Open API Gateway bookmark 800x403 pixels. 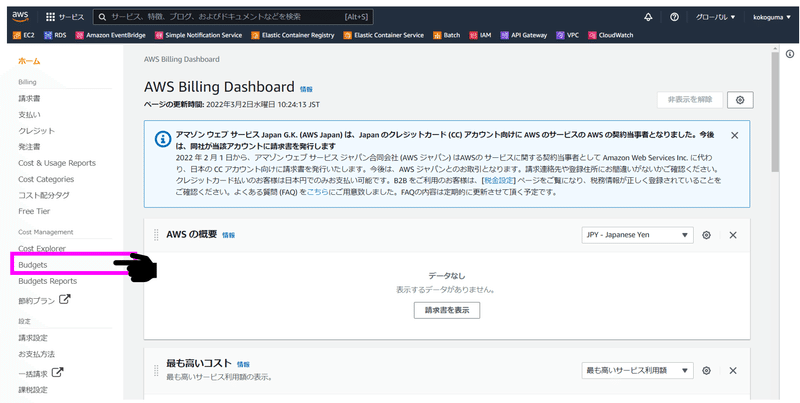pos(523,35)
